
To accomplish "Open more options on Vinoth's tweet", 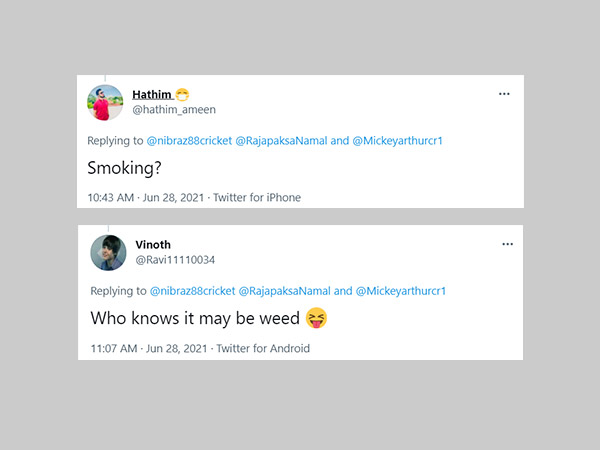I will tap(504, 245).
